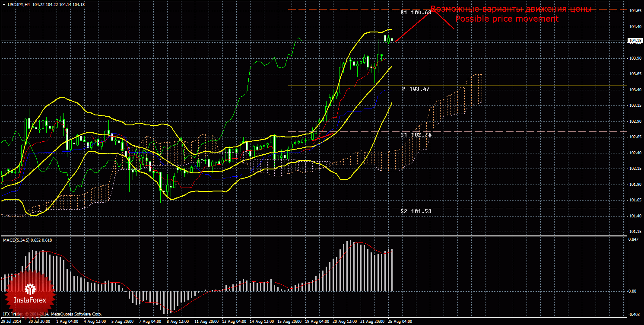The height and width of the screenshot is (325, 644).
Task: Click the 102.90 price axis label
Action: [x=635, y=121]
